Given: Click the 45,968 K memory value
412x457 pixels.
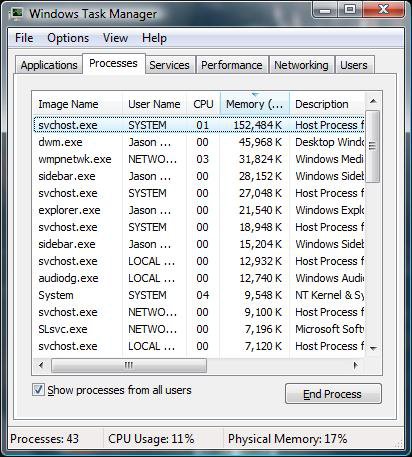Looking at the screenshot, I should (x=260, y=142).
